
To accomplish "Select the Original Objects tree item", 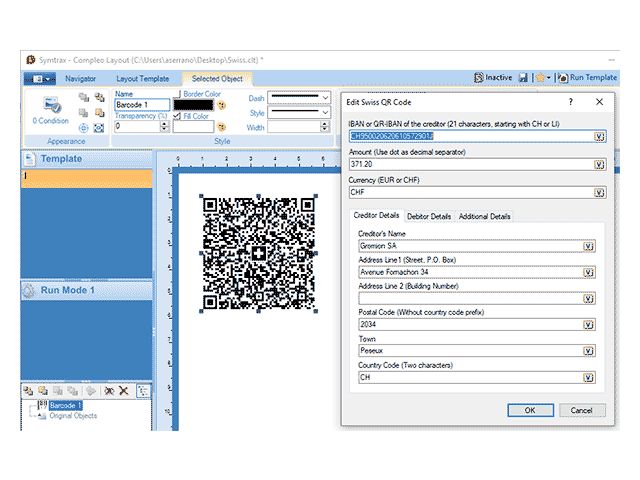I will (73, 416).
